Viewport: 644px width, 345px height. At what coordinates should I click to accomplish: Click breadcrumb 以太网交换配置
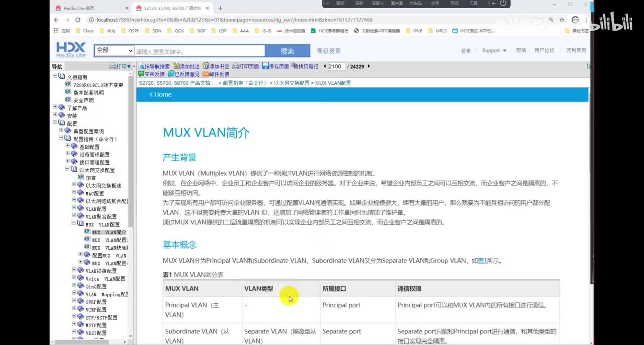[x=291, y=83]
